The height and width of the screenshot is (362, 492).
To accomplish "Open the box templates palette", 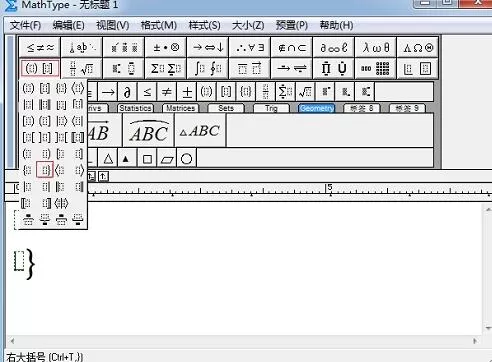I will [x=418, y=69].
